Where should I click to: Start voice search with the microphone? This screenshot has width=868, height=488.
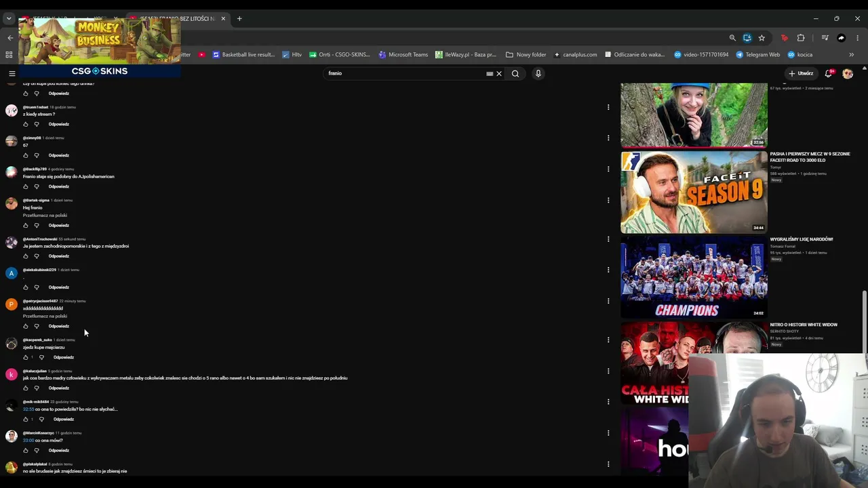click(x=538, y=73)
